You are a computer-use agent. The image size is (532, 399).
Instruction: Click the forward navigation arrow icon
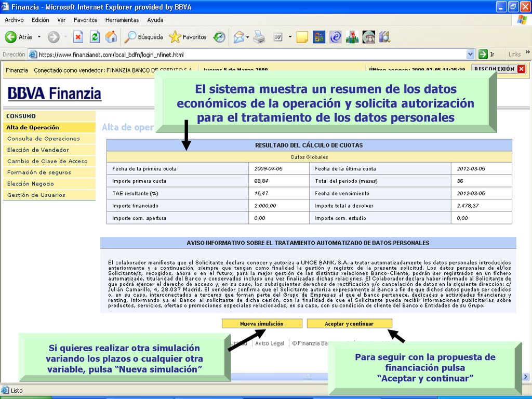(54, 37)
